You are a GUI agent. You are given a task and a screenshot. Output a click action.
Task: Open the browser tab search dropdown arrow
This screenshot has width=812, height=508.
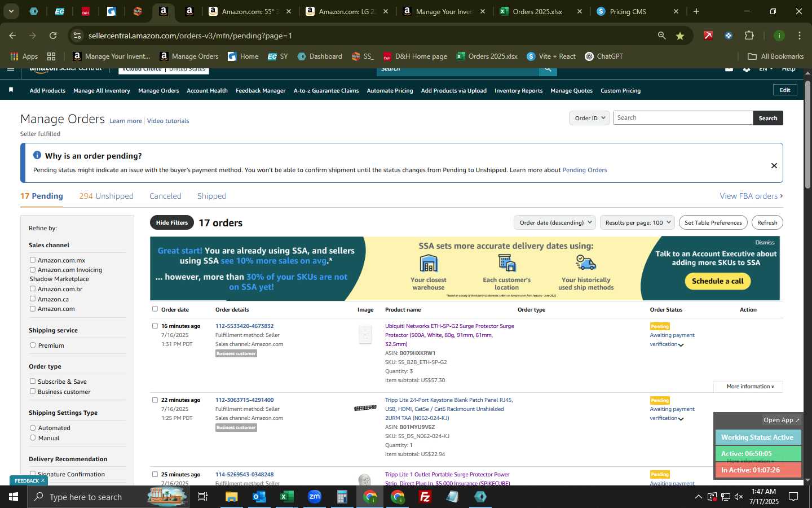11,11
